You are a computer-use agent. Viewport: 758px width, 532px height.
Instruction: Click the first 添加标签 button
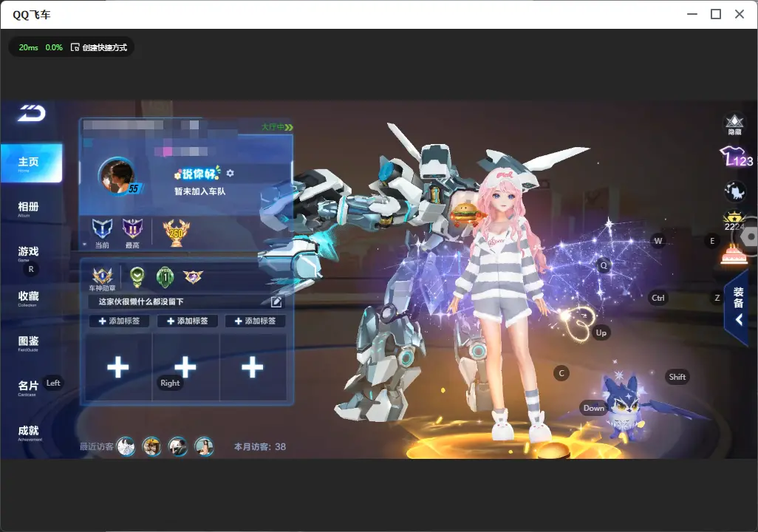point(119,321)
